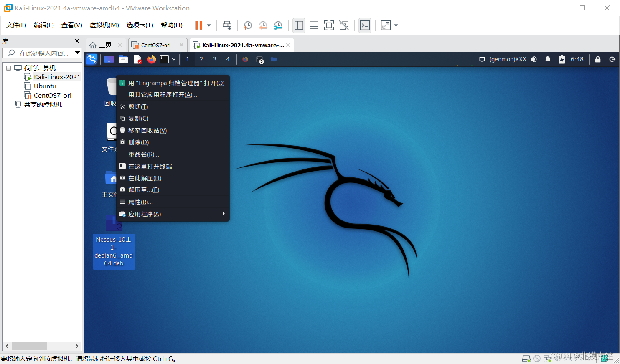Screen dimensions: 620x364
Task: Open the notifications bell icon
Action: (x=548, y=59)
